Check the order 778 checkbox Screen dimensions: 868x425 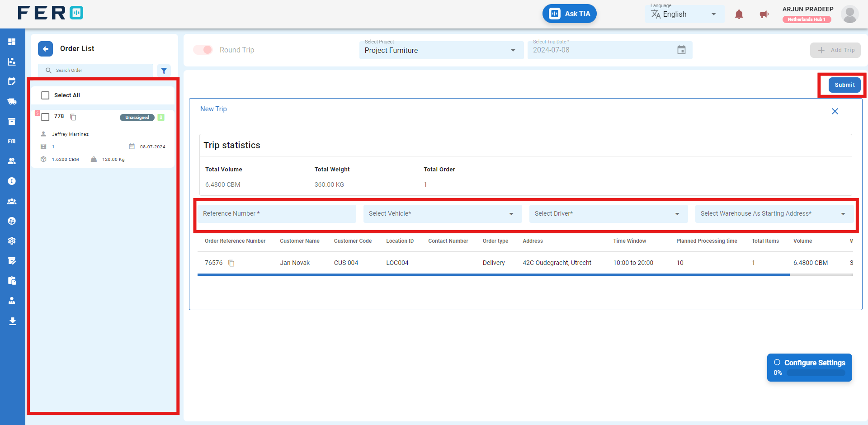(x=45, y=117)
